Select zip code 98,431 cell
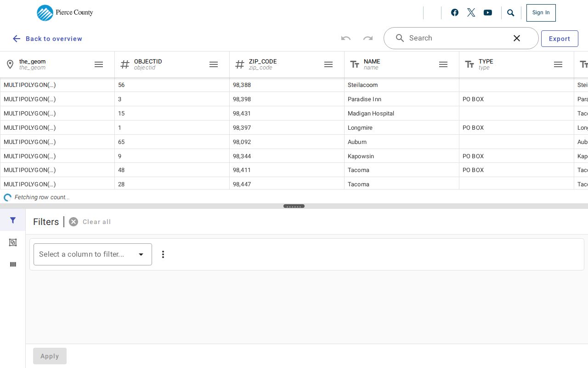588x368 pixels. point(287,114)
